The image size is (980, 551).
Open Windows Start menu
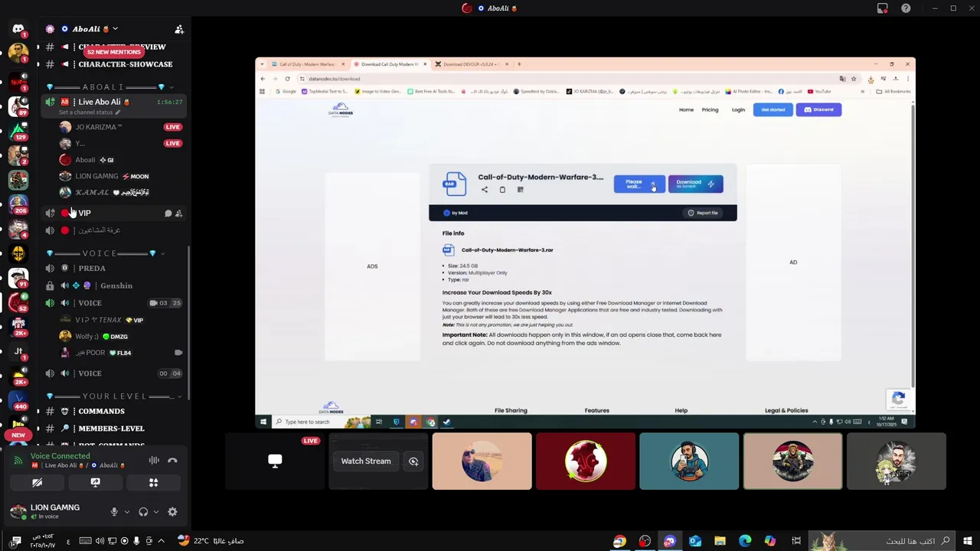[x=968, y=541]
